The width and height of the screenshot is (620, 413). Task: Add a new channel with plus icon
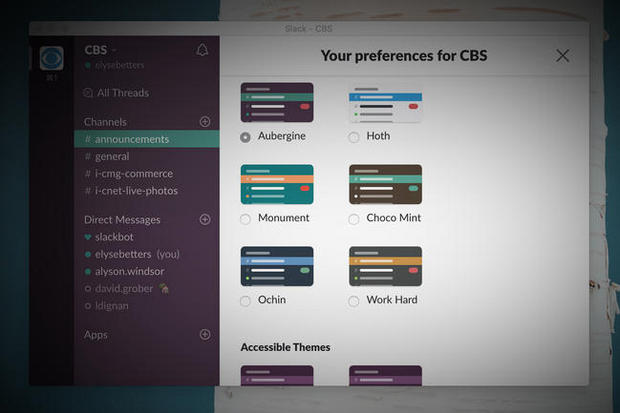pyautogui.click(x=205, y=122)
